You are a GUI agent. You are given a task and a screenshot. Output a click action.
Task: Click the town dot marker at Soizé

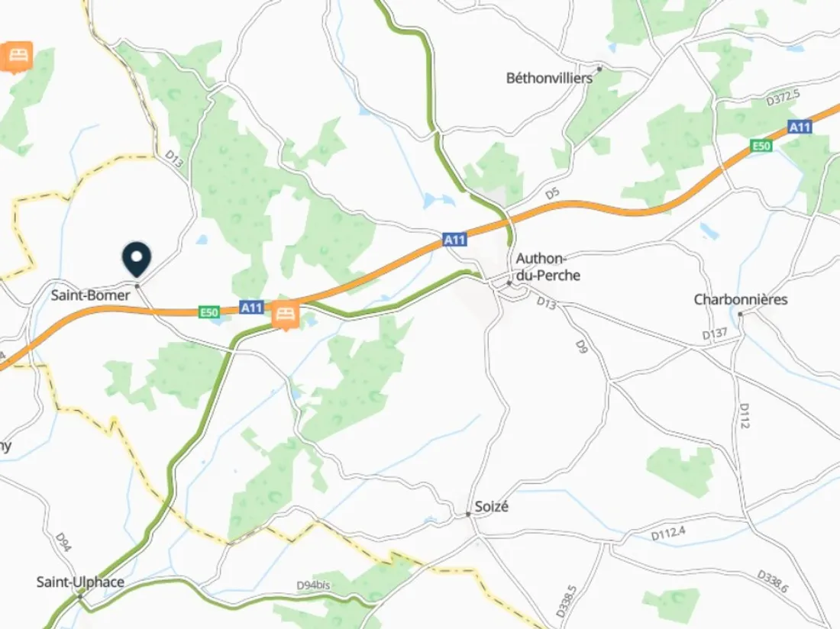tap(467, 514)
